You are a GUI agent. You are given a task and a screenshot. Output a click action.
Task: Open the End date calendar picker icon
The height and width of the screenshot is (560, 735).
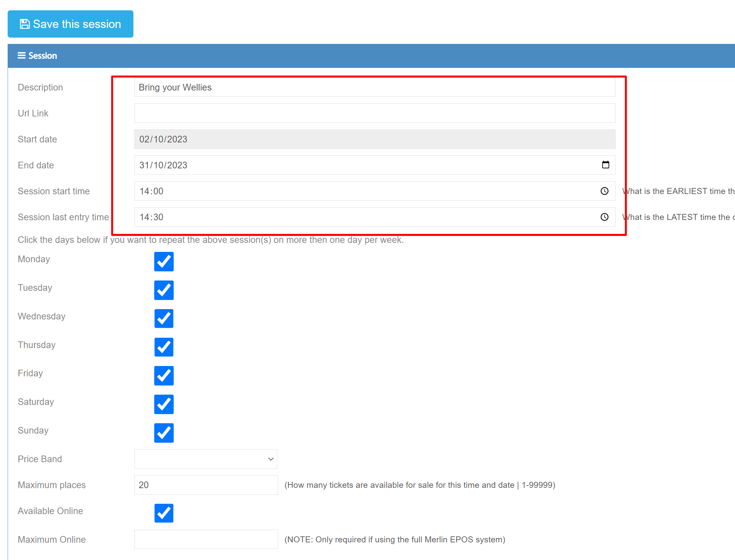605,165
